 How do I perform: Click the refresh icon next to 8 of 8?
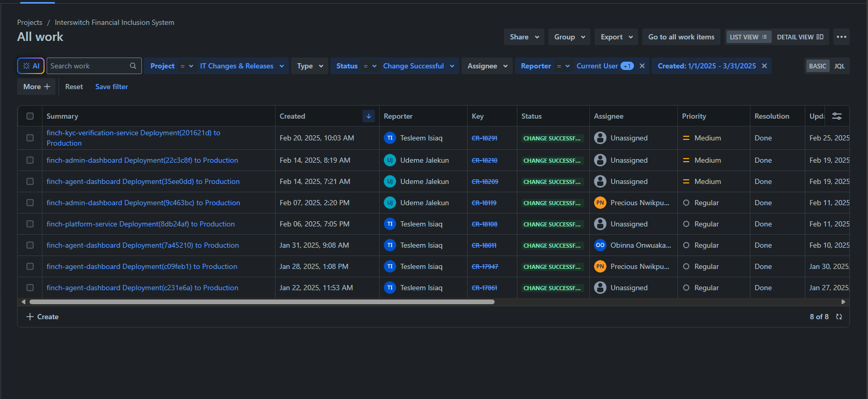pos(839,317)
